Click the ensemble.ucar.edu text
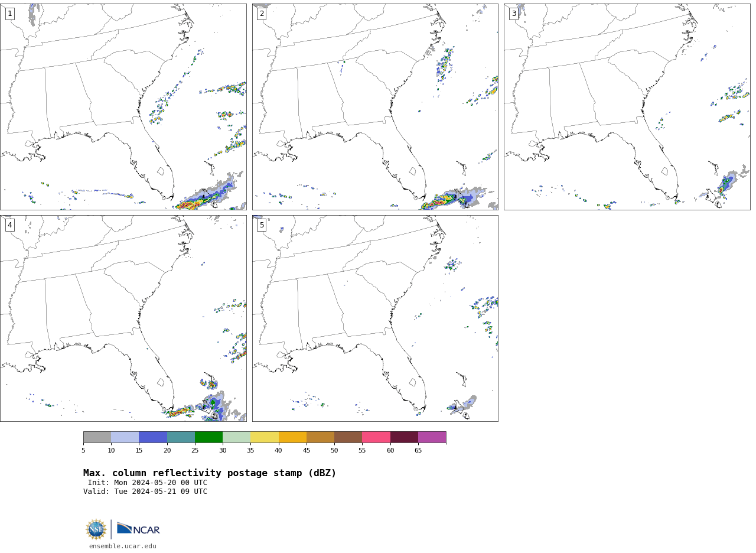 (x=123, y=546)
